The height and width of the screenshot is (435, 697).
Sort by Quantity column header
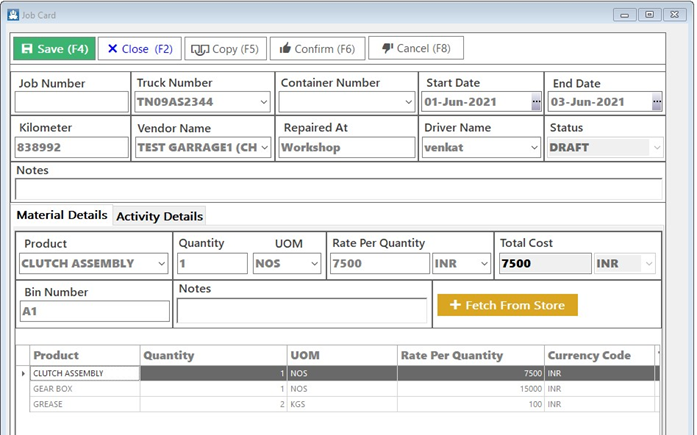pos(213,355)
